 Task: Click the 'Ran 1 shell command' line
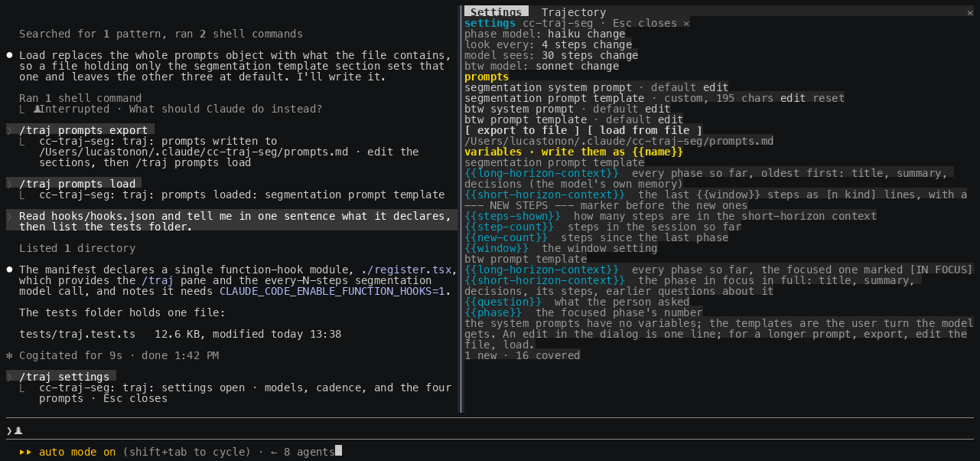(x=80, y=98)
